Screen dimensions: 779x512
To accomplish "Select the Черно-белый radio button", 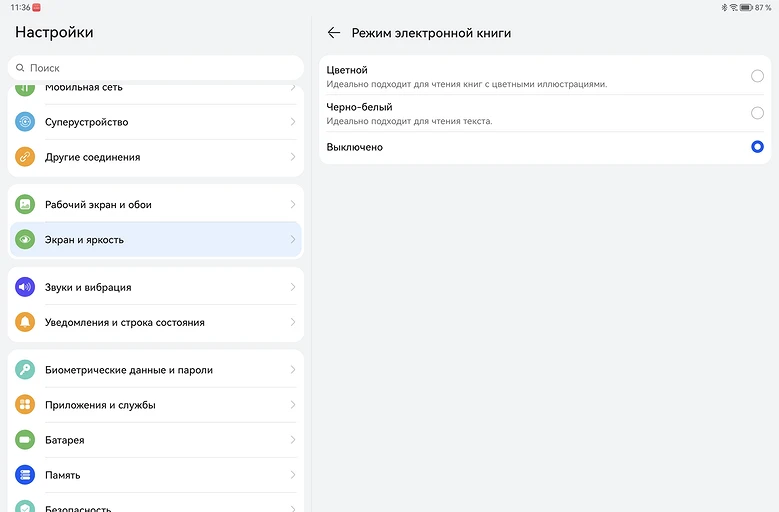I will pyautogui.click(x=757, y=113).
